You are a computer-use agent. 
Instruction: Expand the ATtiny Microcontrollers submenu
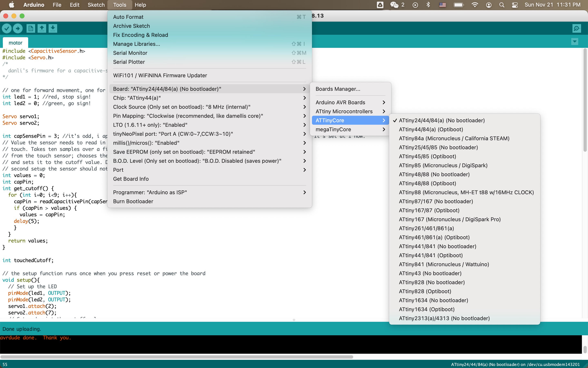tap(350, 111)
